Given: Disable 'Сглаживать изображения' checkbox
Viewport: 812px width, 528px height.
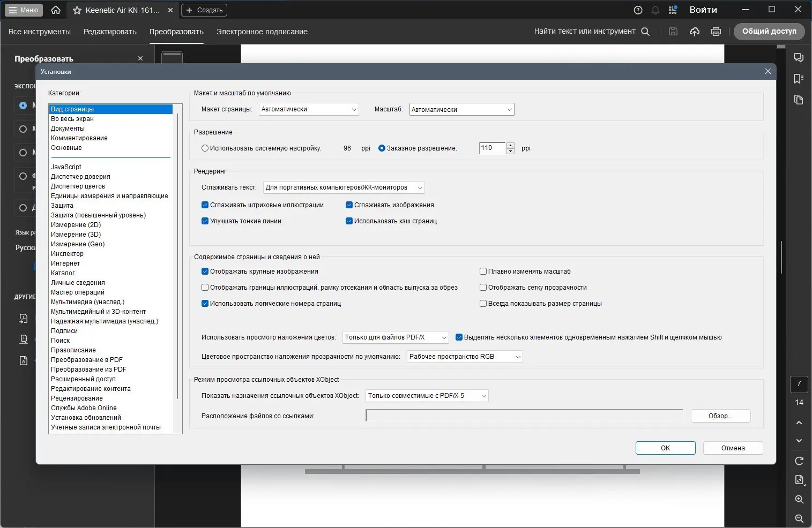Looking at the screenshot, I should pos(349,205).
